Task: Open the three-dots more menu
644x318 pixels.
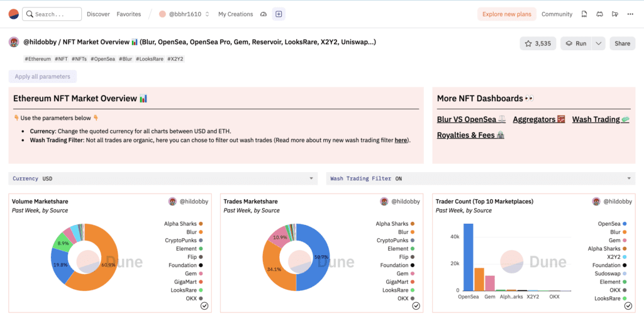Action: click(x=630, y=14)
